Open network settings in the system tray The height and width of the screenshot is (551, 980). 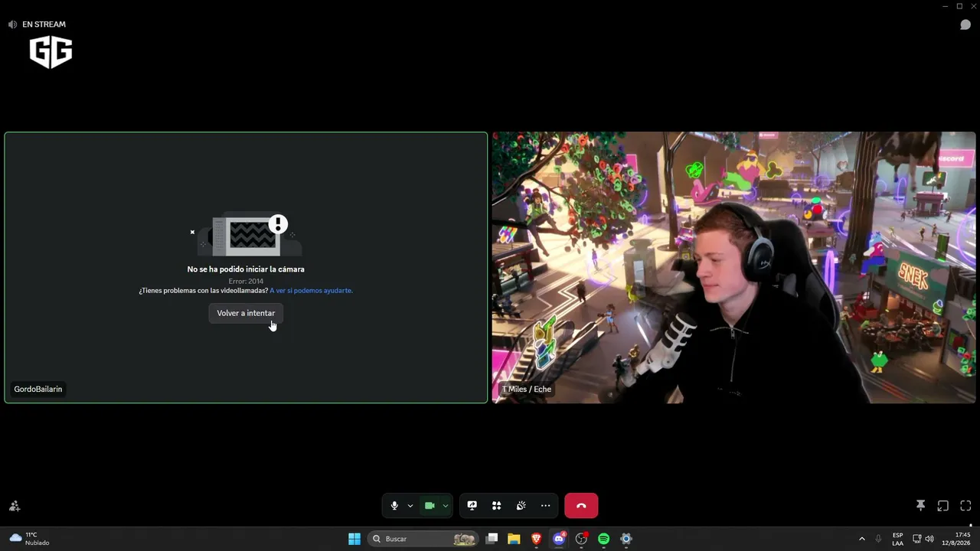click(916, 539)
